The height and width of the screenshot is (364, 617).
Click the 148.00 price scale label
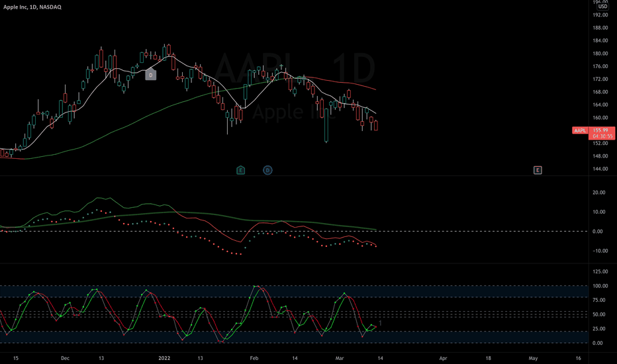point(600,156)
